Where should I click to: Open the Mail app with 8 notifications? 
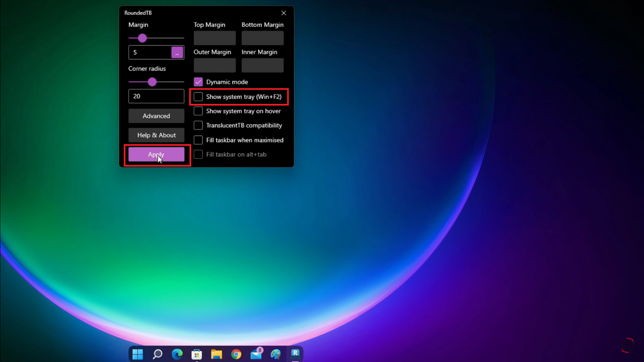tap(256, 354)
